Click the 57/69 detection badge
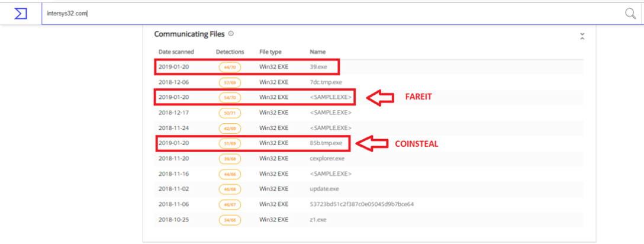The image size is (644, 244). coord(228,82)
